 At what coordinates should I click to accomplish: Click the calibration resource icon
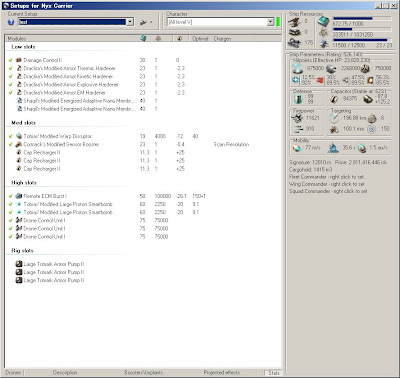pyautogui.click(x=323, y=43)
